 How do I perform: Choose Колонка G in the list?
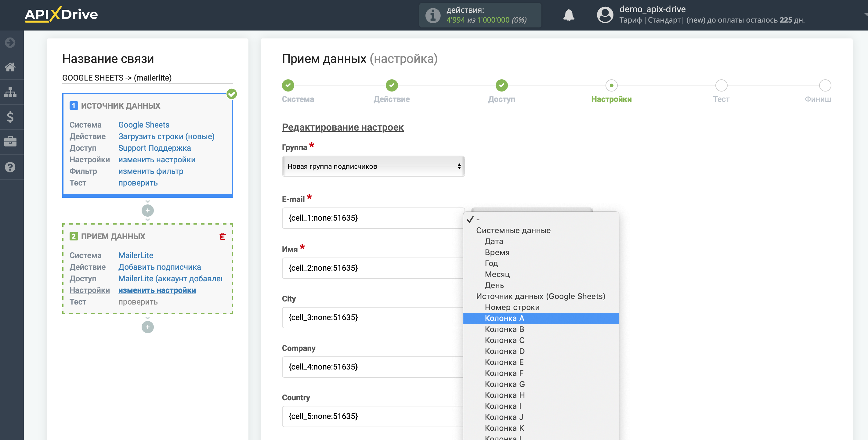tap(541, 384)
